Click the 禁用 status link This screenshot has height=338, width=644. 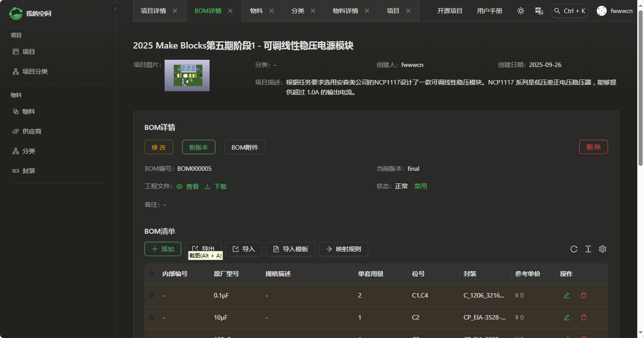coord(420,186)
